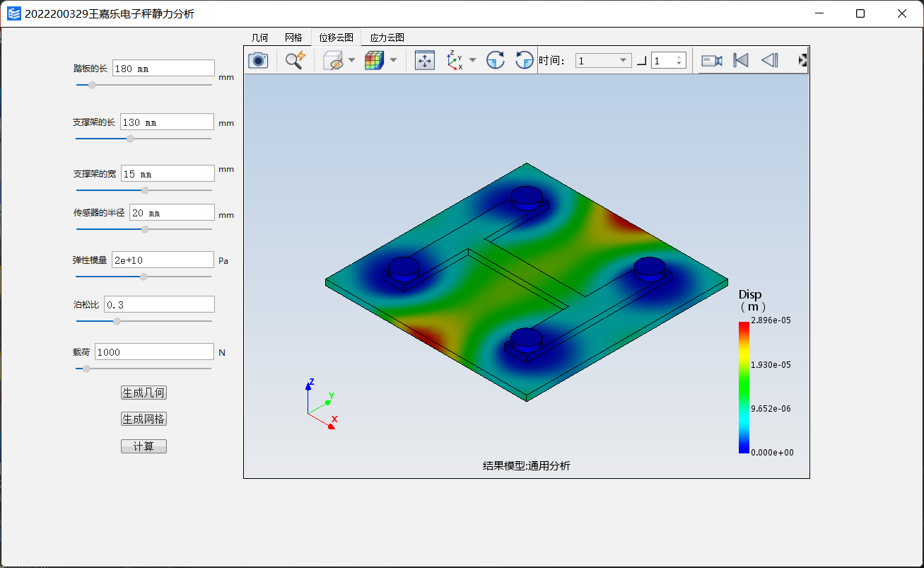Click the colored cube display mode icon

coord(374,61)
